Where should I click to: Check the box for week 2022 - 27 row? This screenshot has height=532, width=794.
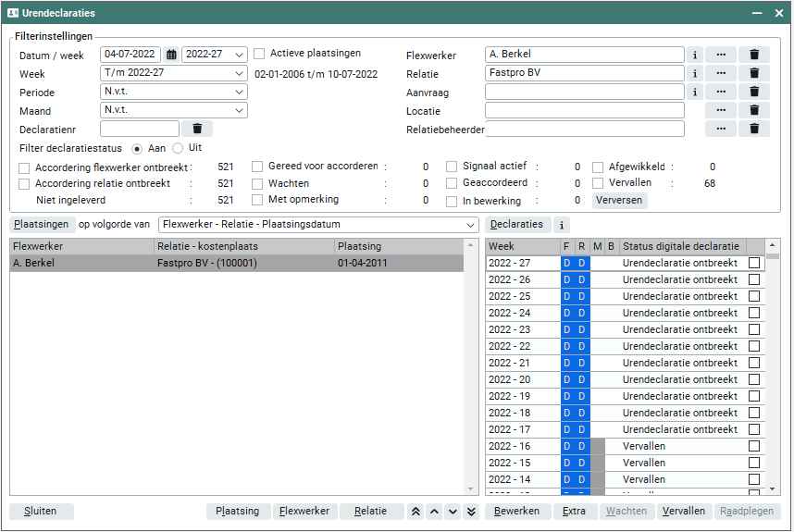(754, 264)
